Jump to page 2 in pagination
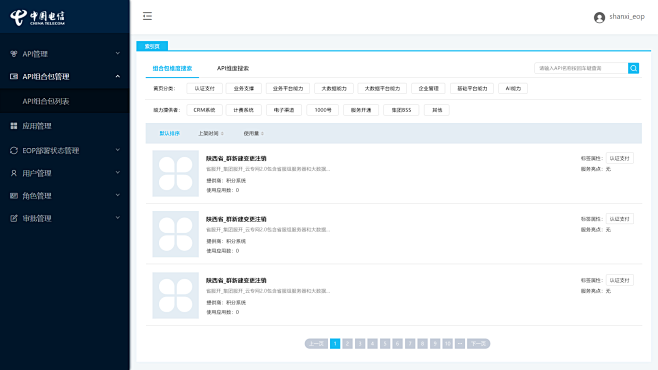This screenshot has height=370, width=658. pos(347,344)
